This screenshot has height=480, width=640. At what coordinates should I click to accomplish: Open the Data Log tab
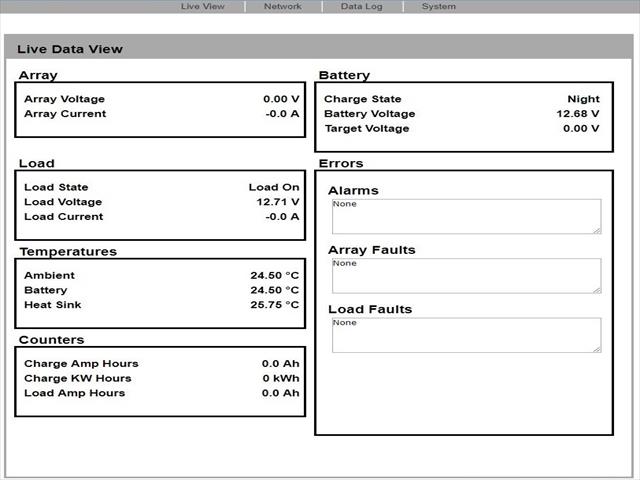[x=362, y=7]
